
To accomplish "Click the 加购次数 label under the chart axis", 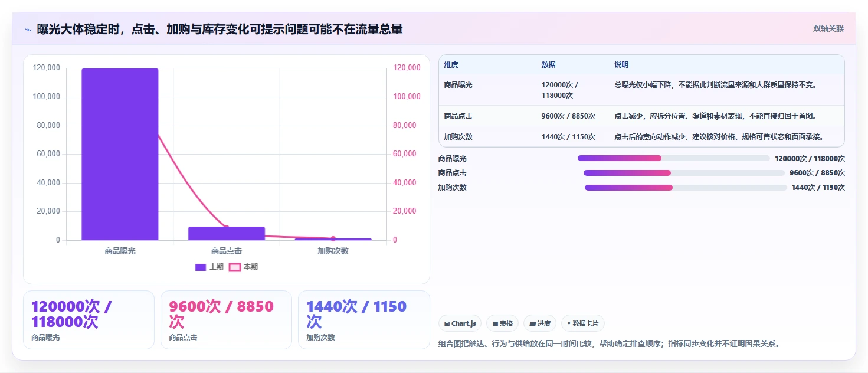I will point(333,251).
